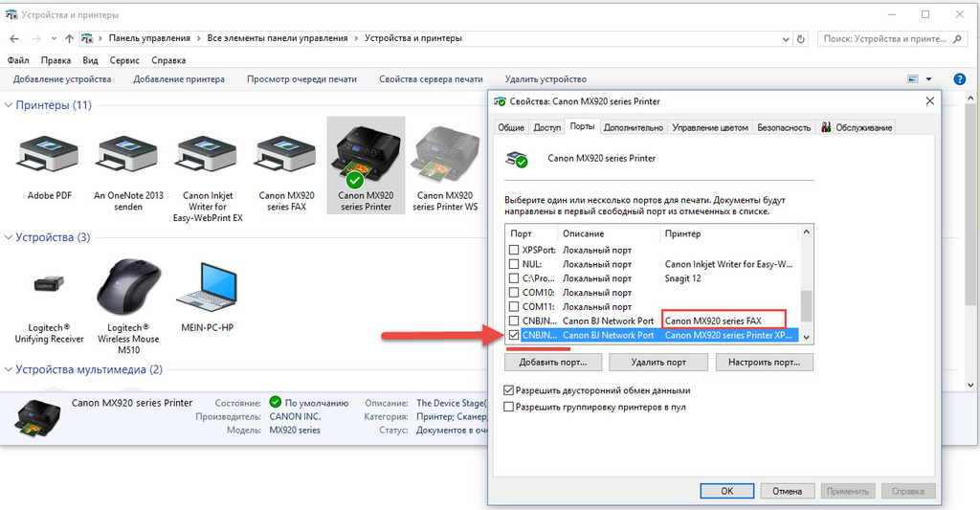
Task: Click Добавление принтера toolbar command
Action: (x=179, y=79)
